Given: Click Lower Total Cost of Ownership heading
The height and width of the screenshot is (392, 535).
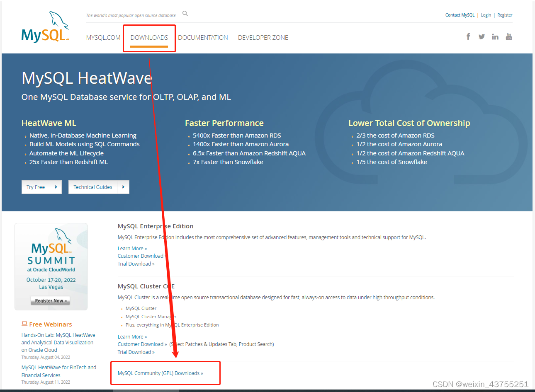Looking at the screenshot, I should tap(409, 123).
